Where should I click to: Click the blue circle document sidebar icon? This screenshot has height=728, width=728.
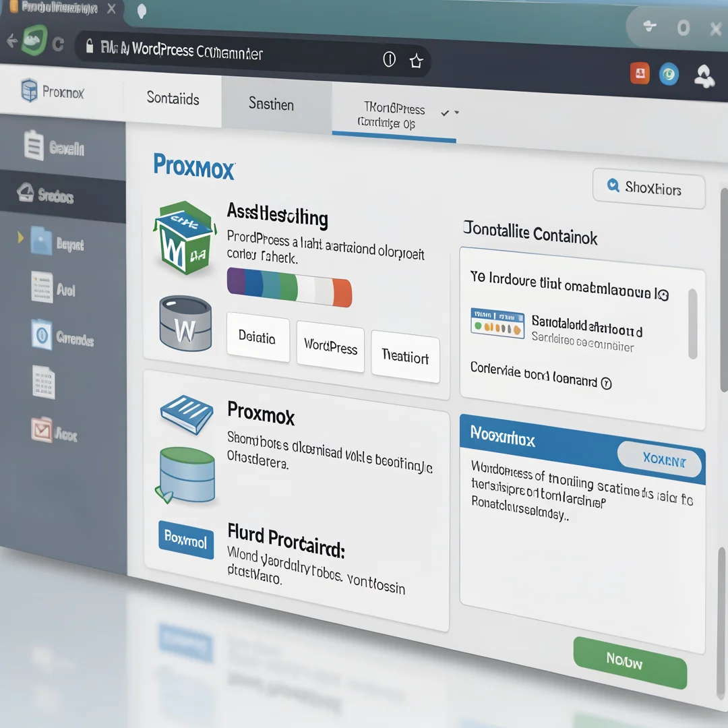point(42,334)
